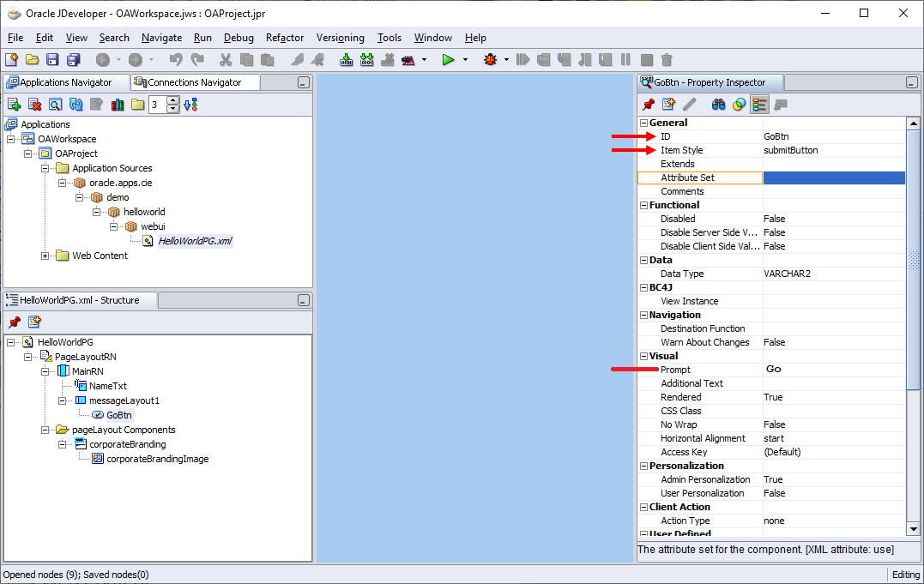The height and width of the screenshot is (584, 924).
Task: Click the magnifier search icon in navigator toolbar
Action: (56, 105)
